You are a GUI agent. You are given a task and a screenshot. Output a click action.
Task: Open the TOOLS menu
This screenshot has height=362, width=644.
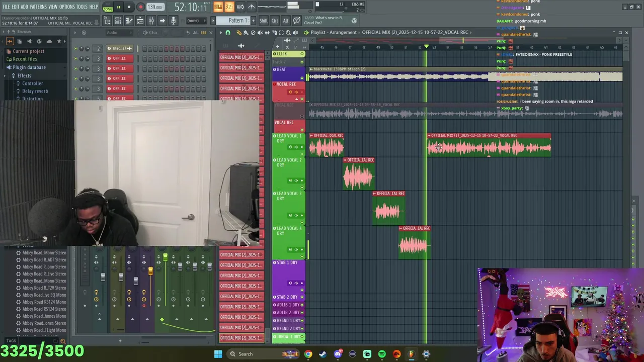point(82,7)
